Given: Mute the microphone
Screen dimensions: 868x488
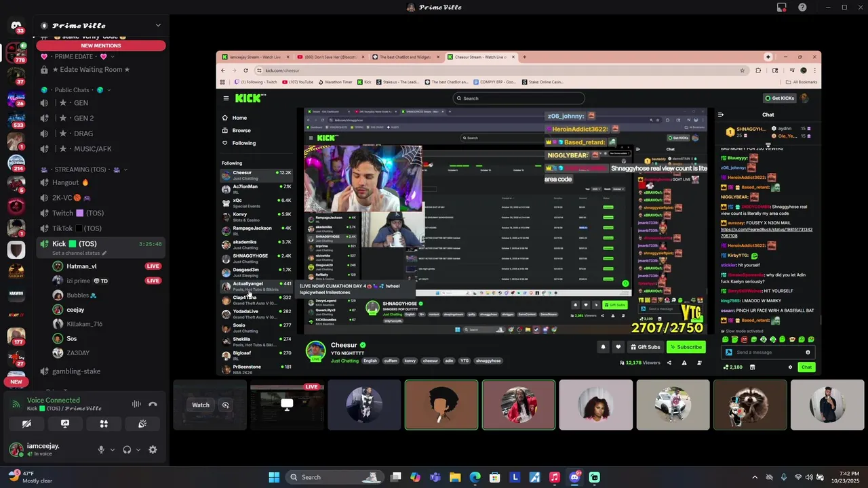Looking at the screenshot, I should coord(102,449).
